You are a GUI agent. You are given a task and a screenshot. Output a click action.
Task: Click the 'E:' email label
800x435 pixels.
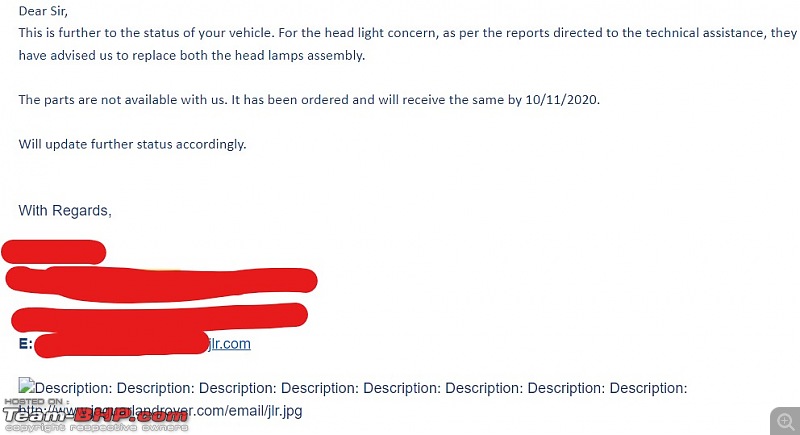[26, 344]
